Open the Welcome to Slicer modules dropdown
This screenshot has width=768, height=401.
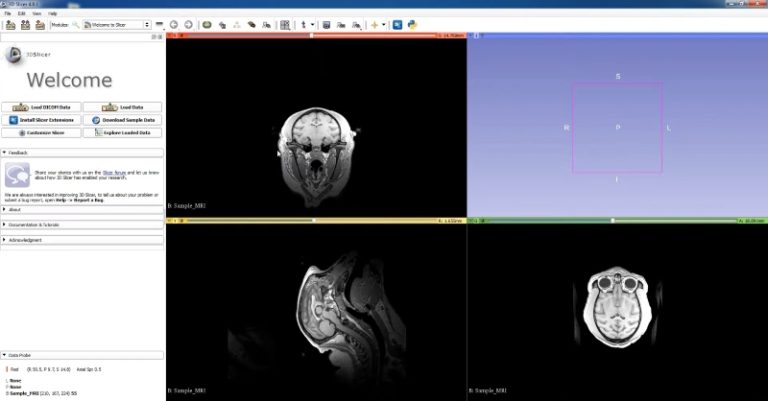coord(116,24)
